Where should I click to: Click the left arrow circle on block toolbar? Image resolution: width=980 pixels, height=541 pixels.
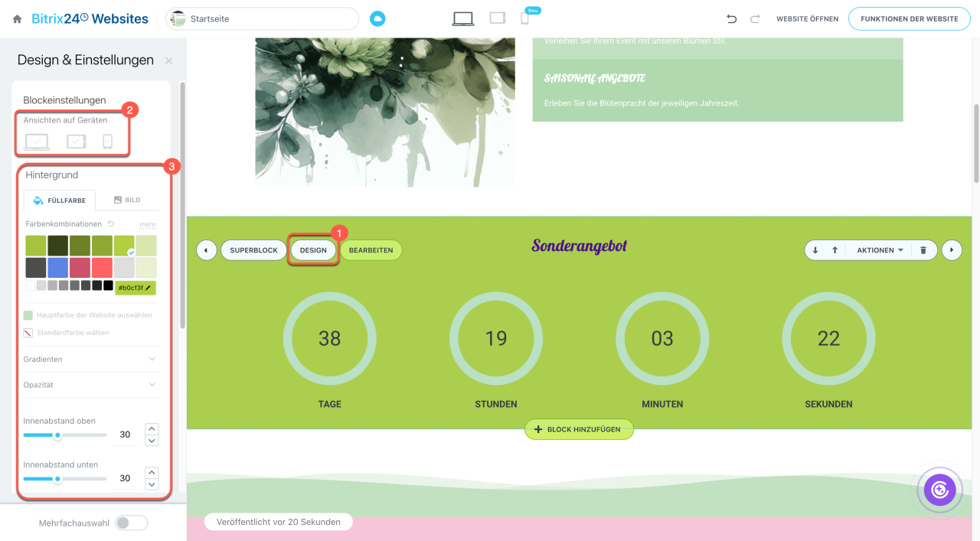[x=206, y=250]
